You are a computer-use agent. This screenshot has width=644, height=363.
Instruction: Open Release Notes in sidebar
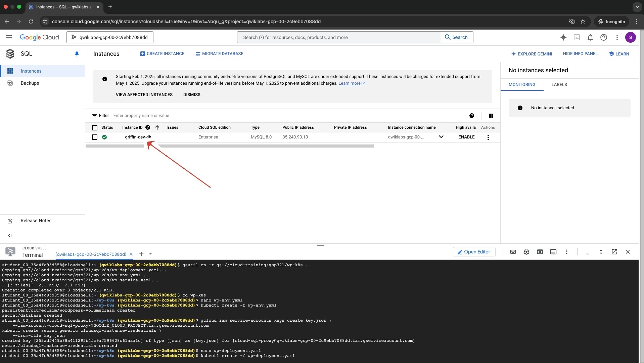42,221
